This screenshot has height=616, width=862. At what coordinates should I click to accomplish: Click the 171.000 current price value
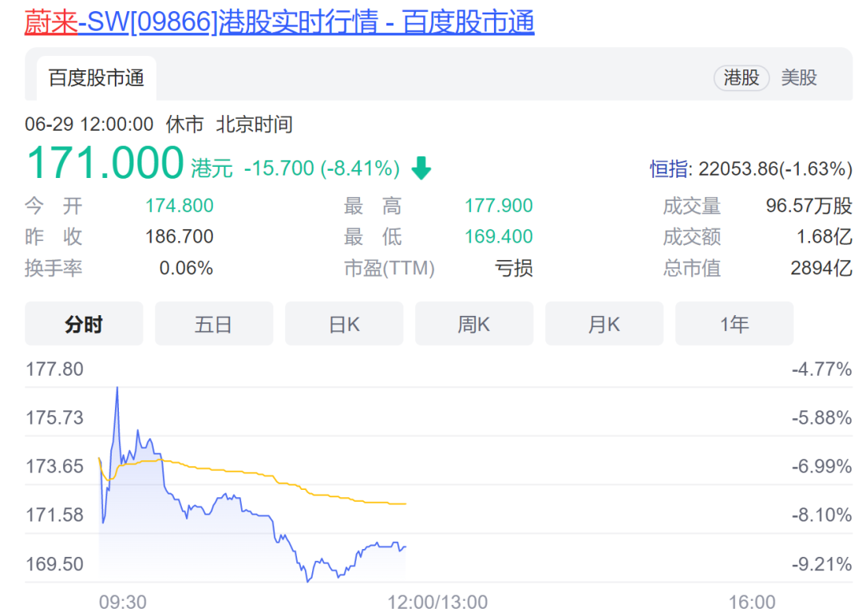tap(105, 163)
